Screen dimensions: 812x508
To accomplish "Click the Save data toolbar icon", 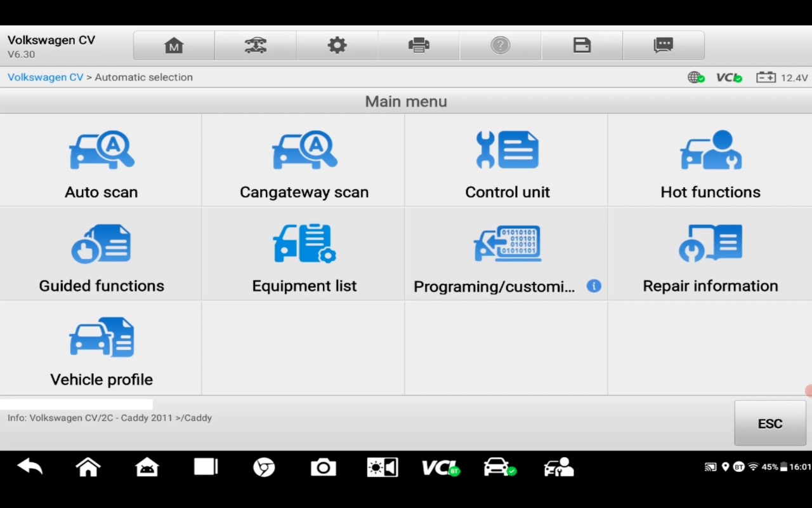I will click(x=582, y=45).
